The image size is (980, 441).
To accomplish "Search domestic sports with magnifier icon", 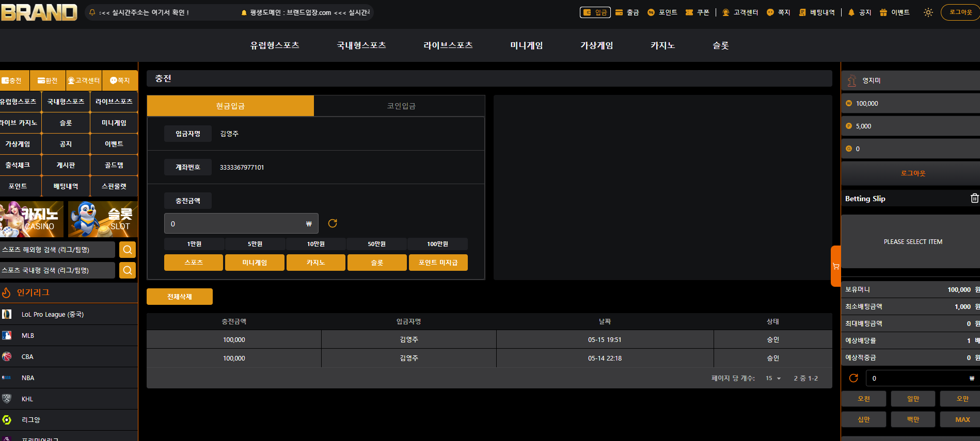I will (x=128, y=270).
